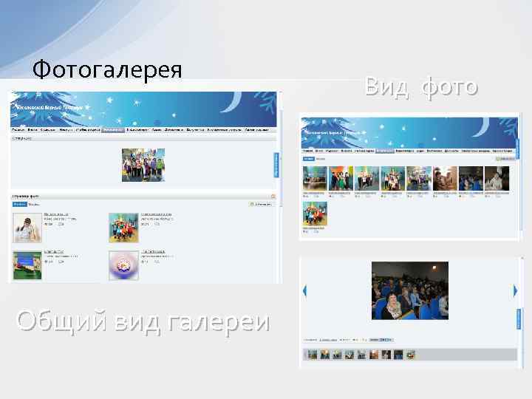
Task: Open the fourth photo, group before castle
Action: click(x=393, y=179)
